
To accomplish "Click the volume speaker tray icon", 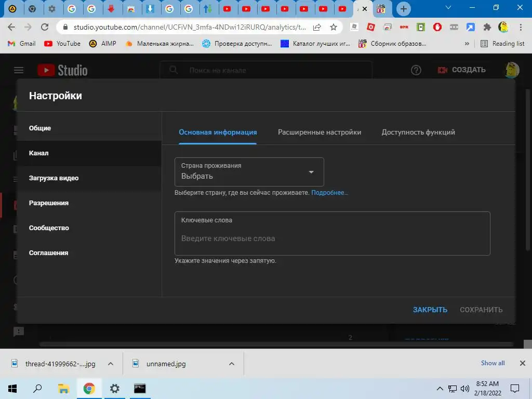I will [465, 389].
